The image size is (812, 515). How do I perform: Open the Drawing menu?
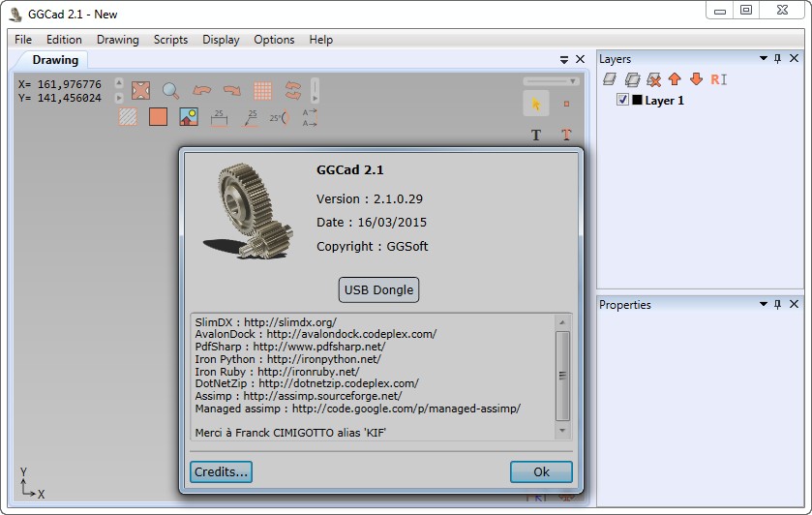point(118,40)
